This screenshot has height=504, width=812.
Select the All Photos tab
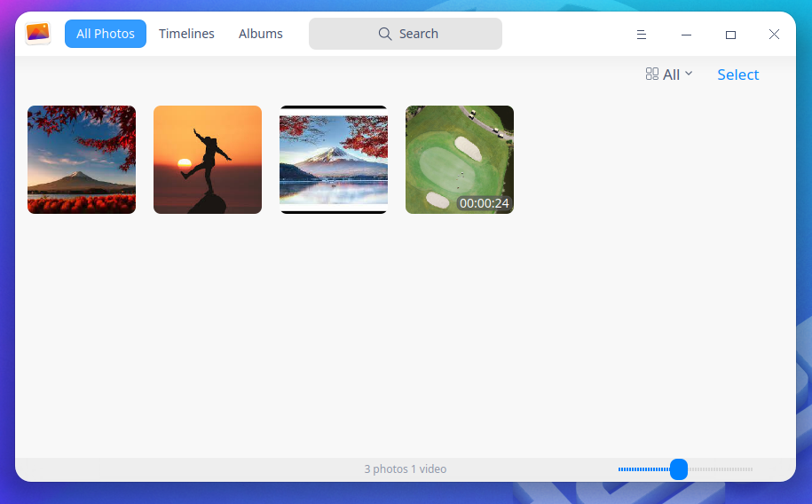pos(106,34)
